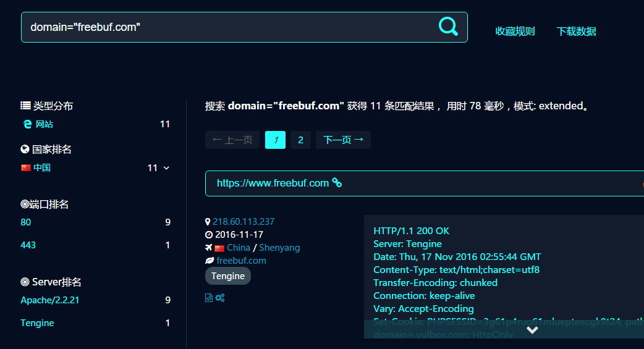This screenshot has height=349, width=644.
Task: Click the "Vary: Accept-Encoding" line
Action: point(423,309)
